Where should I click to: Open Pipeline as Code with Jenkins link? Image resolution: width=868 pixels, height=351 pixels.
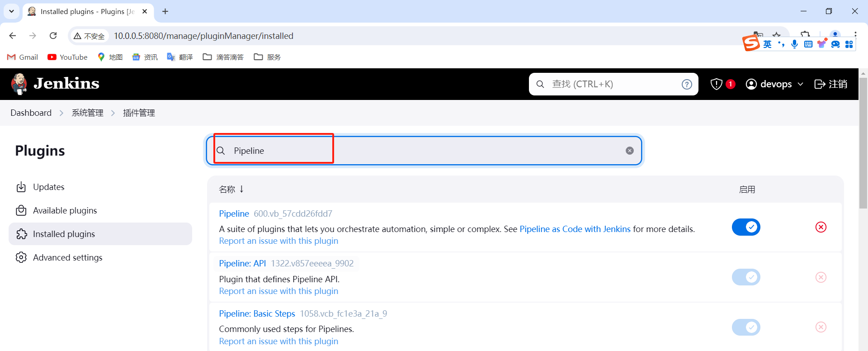tap(575, 229)
